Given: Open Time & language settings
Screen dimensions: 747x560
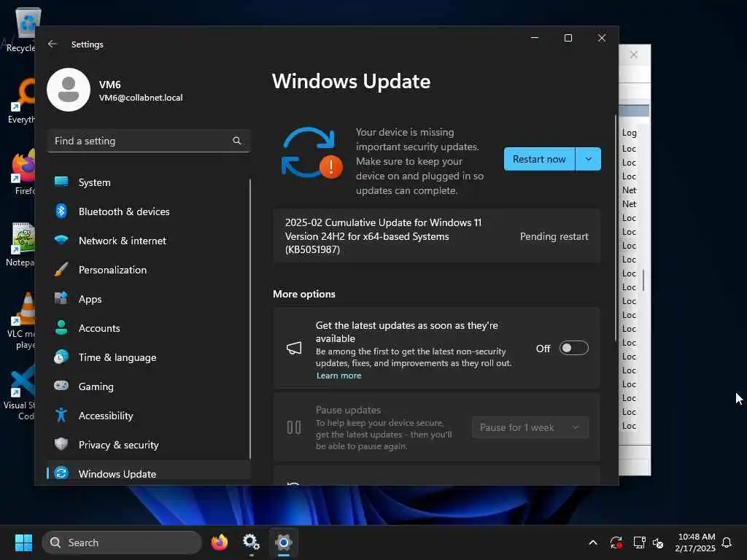Looking at the screenshot, I should pos(149,357).
